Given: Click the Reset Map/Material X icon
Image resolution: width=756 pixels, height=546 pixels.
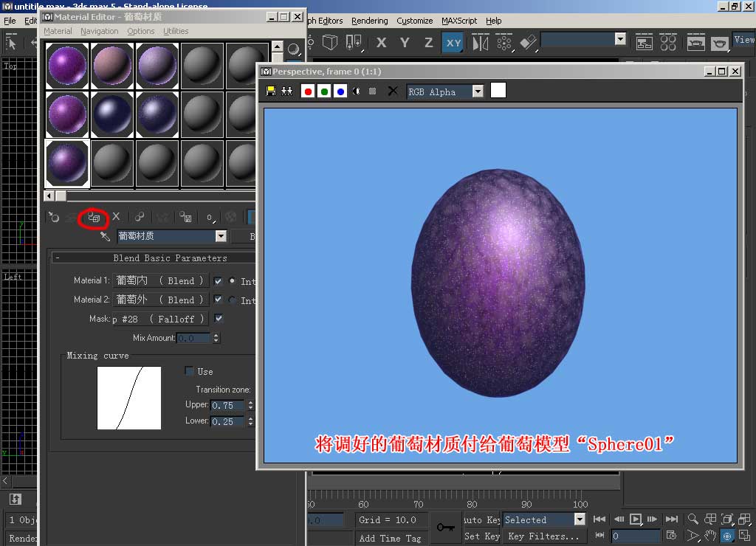Looking at the screenshot, I should [x=116, y=217].
